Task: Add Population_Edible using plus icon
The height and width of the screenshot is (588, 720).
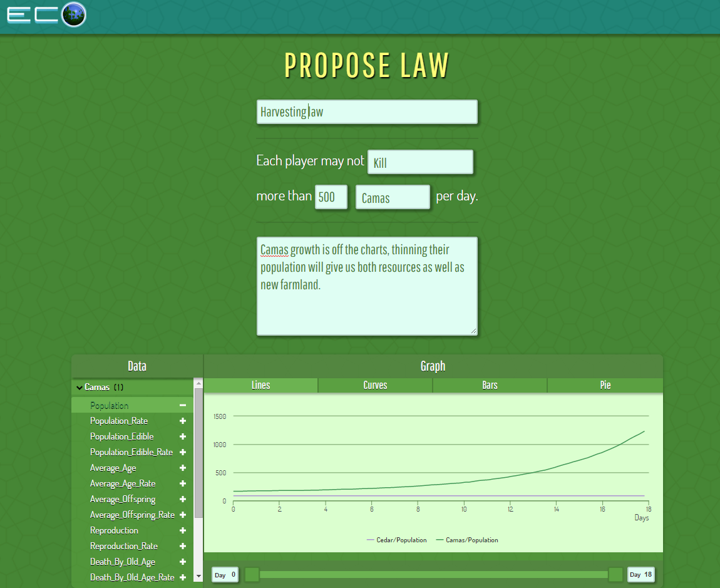Action: (183, 437)
